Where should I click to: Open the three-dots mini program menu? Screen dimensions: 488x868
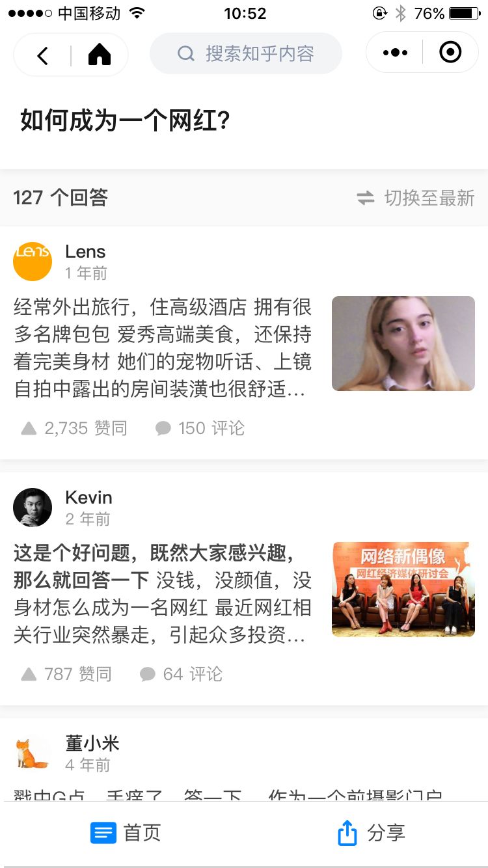(x=396, y=53)
